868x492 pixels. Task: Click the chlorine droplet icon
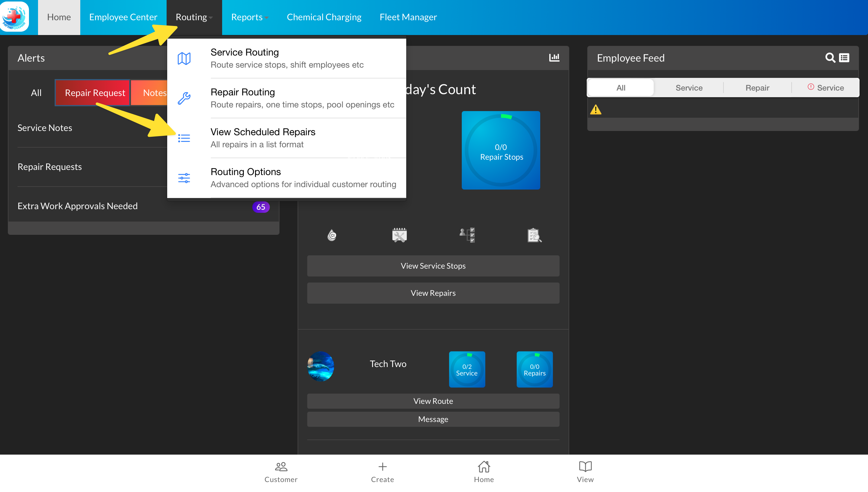click(x=332, y=235)
